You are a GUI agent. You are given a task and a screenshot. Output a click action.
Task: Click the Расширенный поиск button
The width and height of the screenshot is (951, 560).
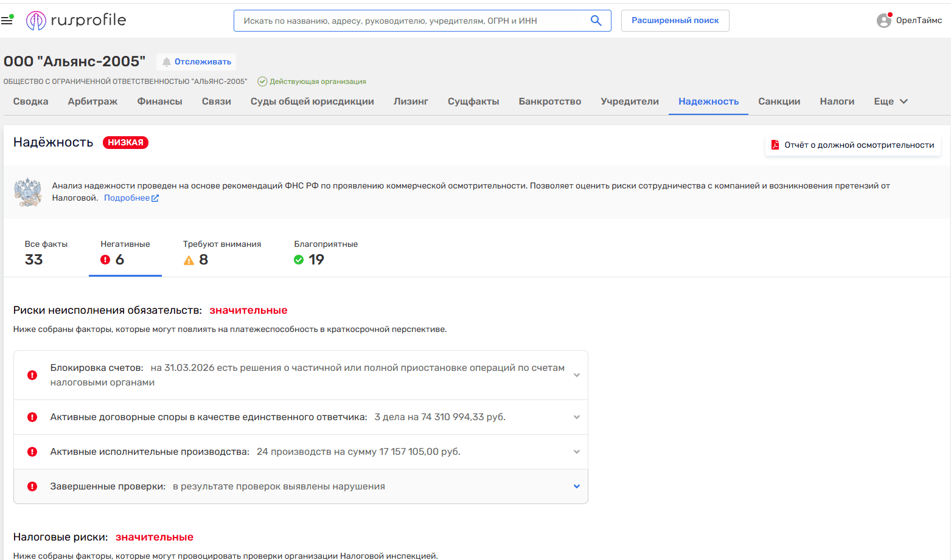[x=675, y=21]
